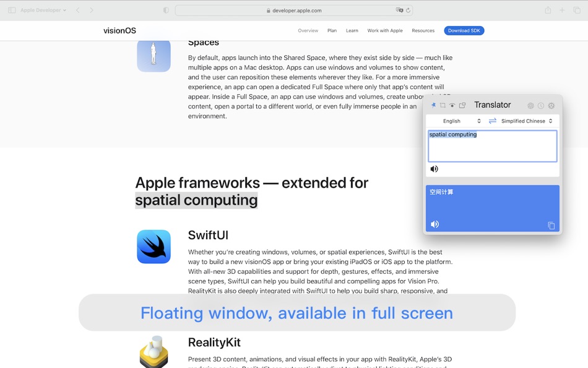Image resolution: width=588 pixels, height=368 pixels.
Task: Open a new tab with plus button
Action: (562, 10)
